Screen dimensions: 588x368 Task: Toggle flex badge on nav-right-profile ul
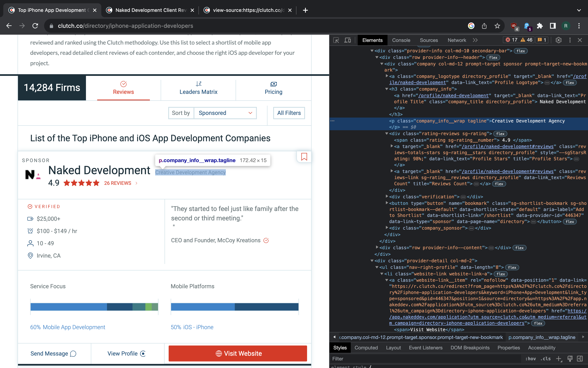pos(512,267)
